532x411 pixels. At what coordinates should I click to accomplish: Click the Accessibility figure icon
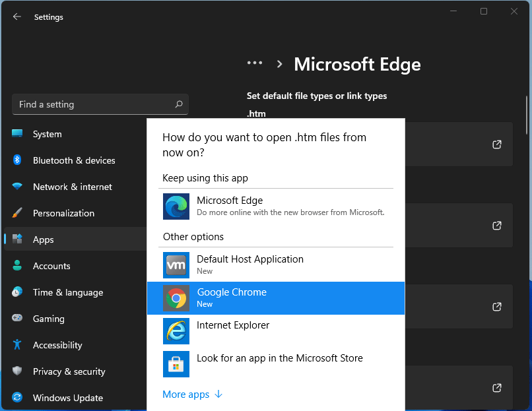(x=17, y=344)
